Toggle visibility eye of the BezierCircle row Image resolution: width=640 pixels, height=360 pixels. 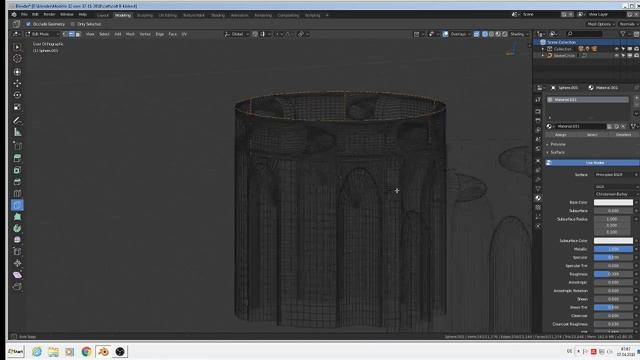616,56
